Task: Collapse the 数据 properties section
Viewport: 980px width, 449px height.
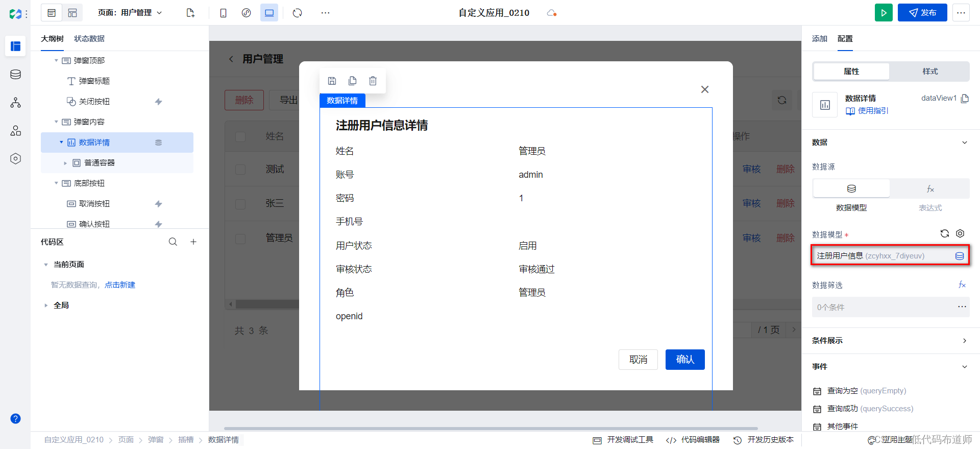Action: [965, 143]
